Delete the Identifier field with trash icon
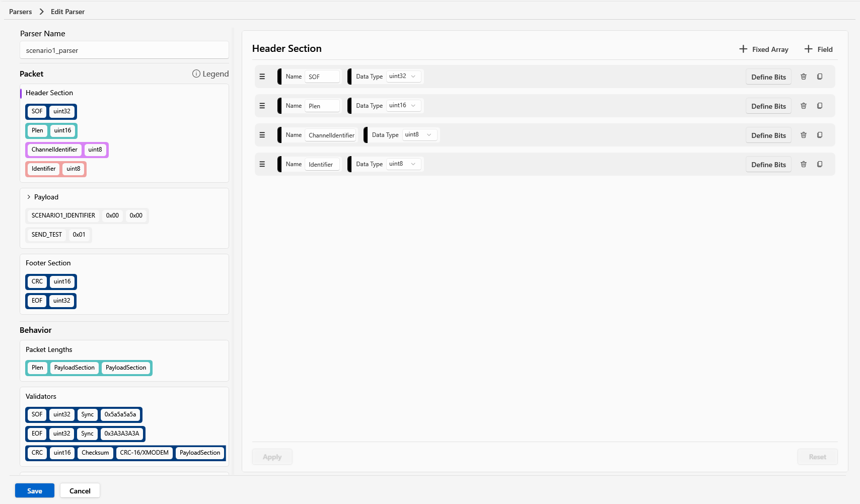Image resolution: width=860 pixels, height=504 pixels. click(804, 164)
